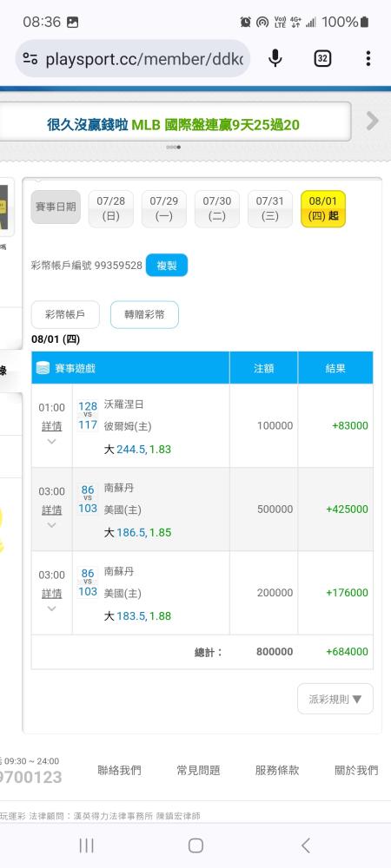Image resolution: width=391 pixels, height=868 pixels.
Task: Open the 轉贈彩幣 button
Action: click(144, 314)
